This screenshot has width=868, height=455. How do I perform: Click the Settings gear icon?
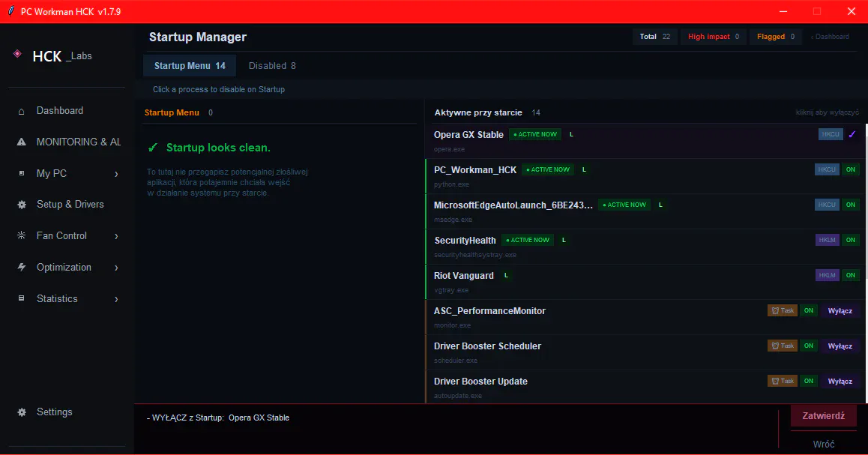(22, 412)
